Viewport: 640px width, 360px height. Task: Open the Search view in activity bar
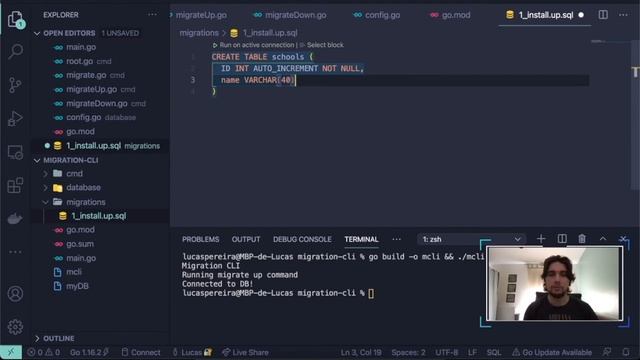(x=16, y=51)
